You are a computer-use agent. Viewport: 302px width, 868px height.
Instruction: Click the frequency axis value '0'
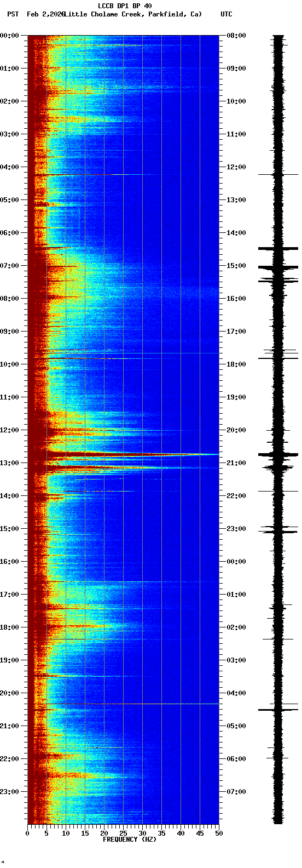pyautogui.click(x=27, y=833)
